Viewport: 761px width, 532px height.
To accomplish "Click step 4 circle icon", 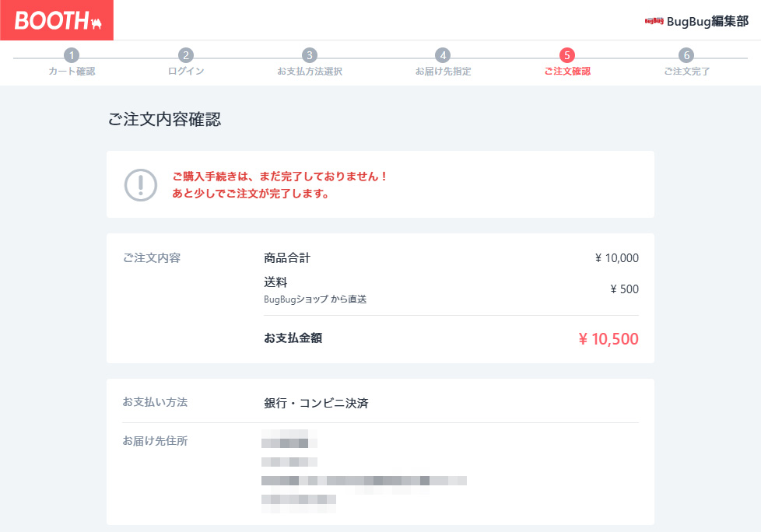I will click(443, 55).
